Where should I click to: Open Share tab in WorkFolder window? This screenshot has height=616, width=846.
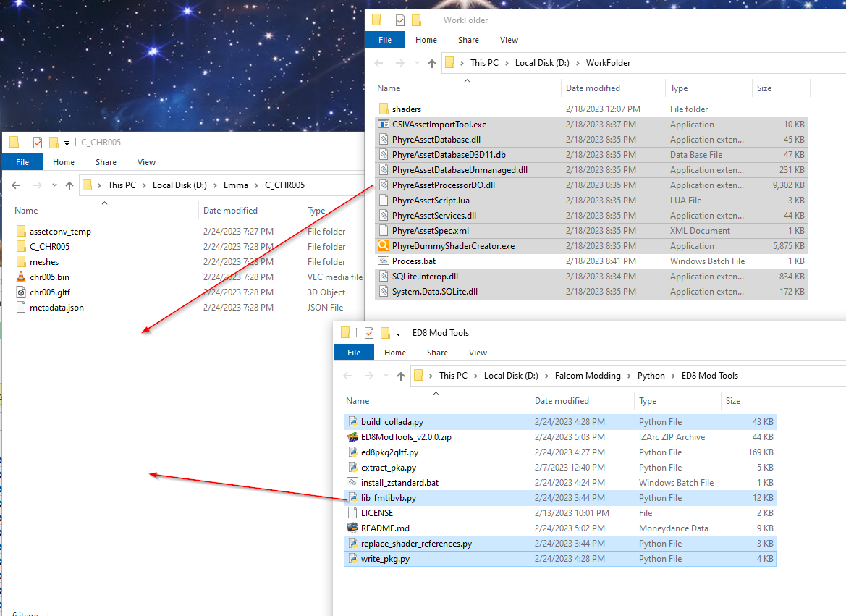(x=468, y=40)
